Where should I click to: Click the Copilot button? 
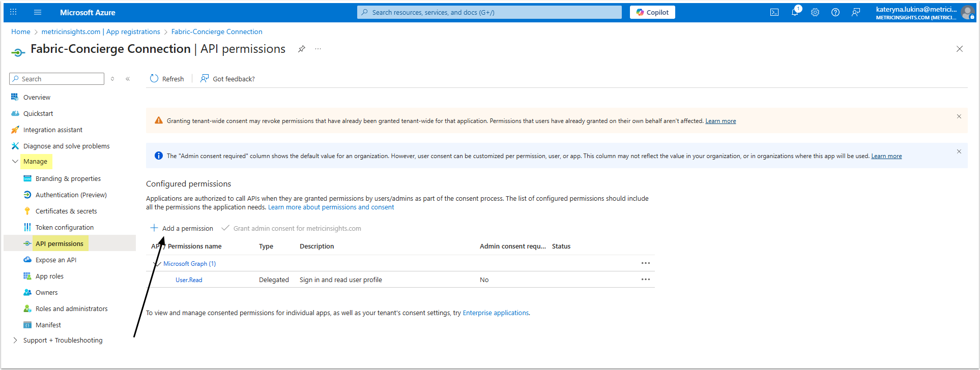(652, 12)
